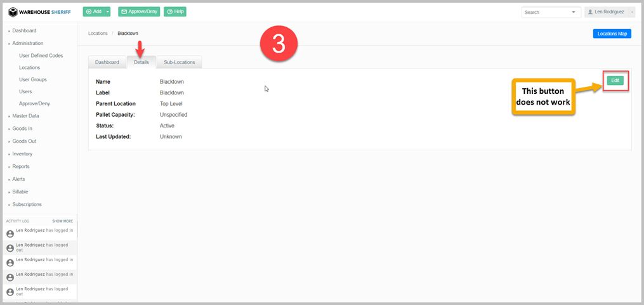Expand the Goods In sidebar section
The image size is (644, 305).
(22, 129)
